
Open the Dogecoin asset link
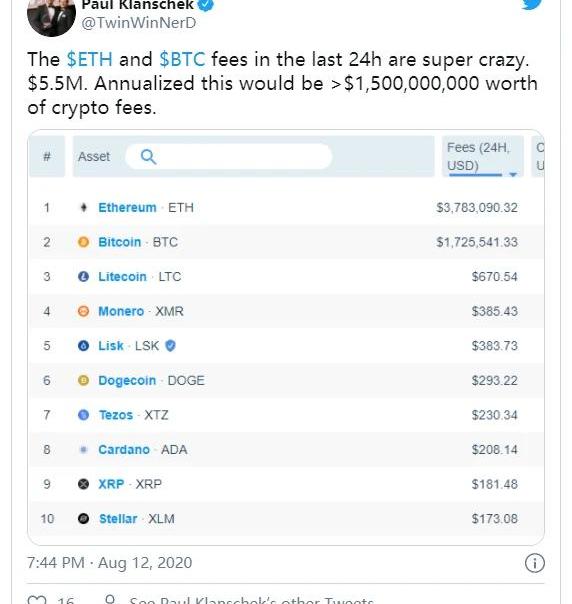127,381
